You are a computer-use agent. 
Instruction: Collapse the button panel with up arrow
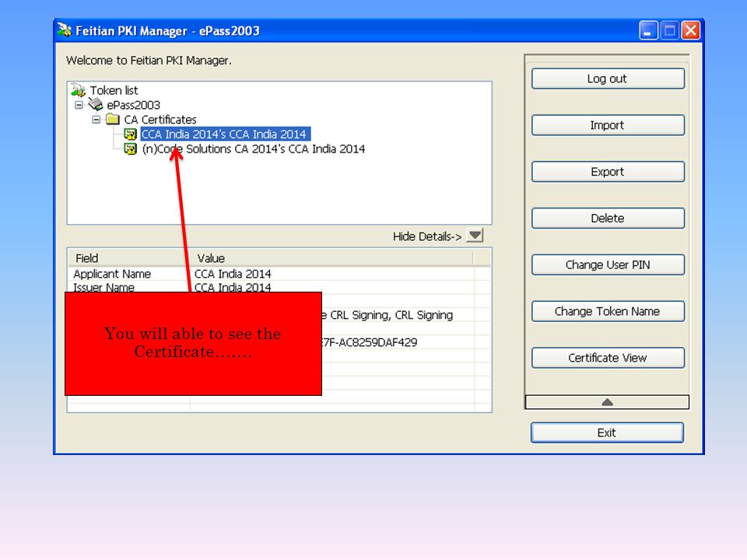[607, 402]
